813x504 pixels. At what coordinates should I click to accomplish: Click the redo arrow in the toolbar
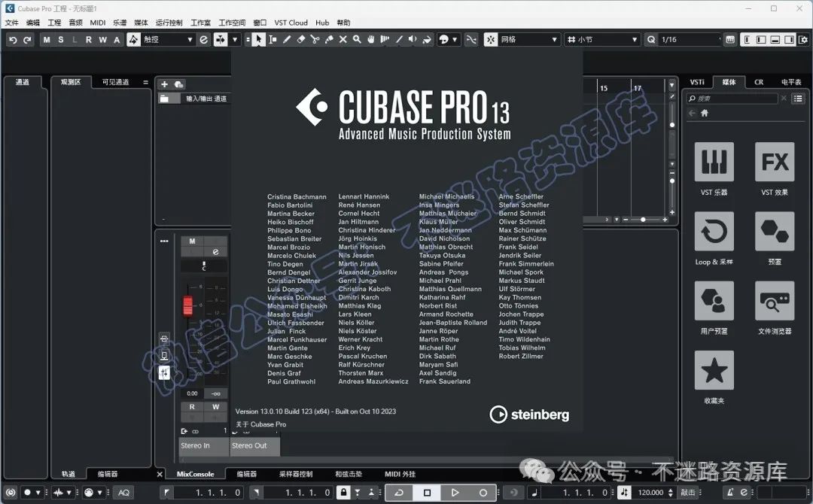[28, 39]
